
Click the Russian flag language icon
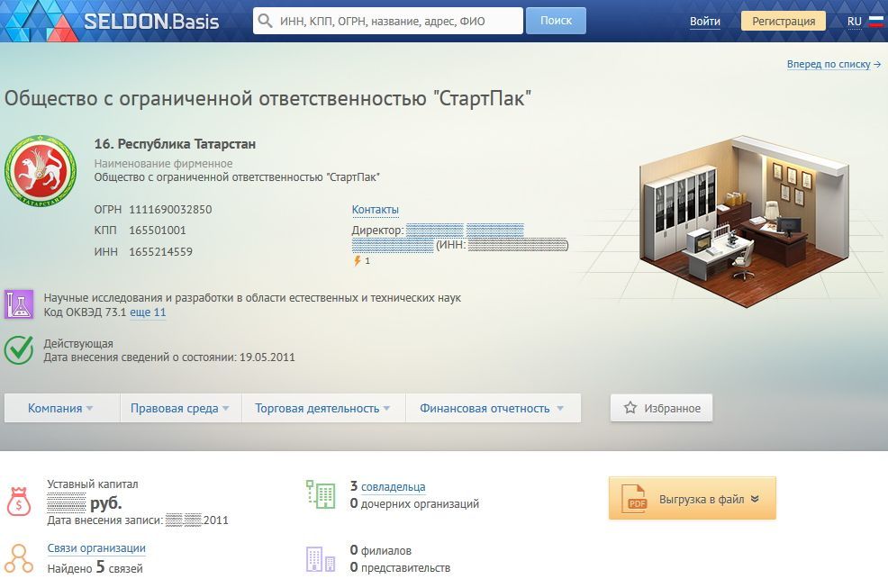[875, 22]
